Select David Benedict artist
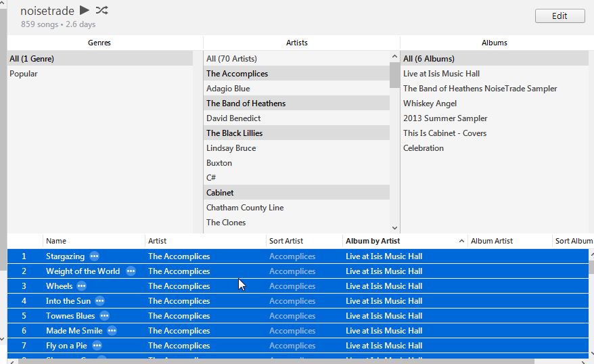 (296, 118)
